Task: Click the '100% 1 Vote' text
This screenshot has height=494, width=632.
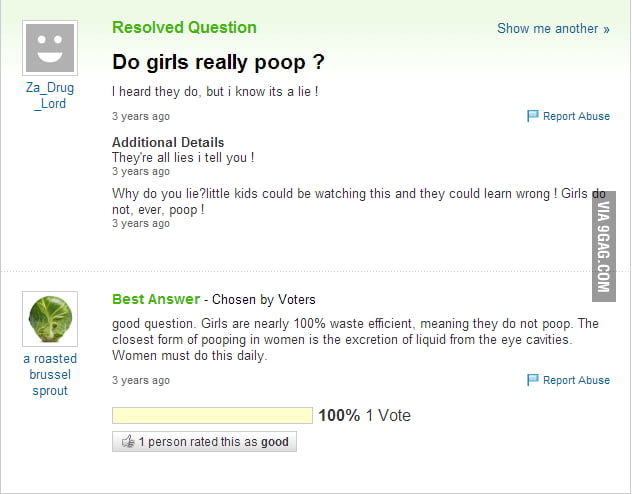Action: (364, 415)
